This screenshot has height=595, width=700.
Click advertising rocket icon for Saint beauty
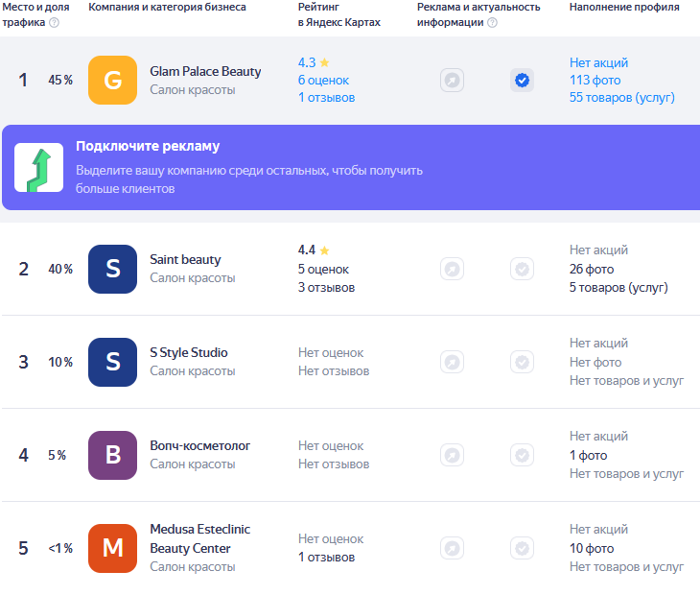(x=452, y=270)
